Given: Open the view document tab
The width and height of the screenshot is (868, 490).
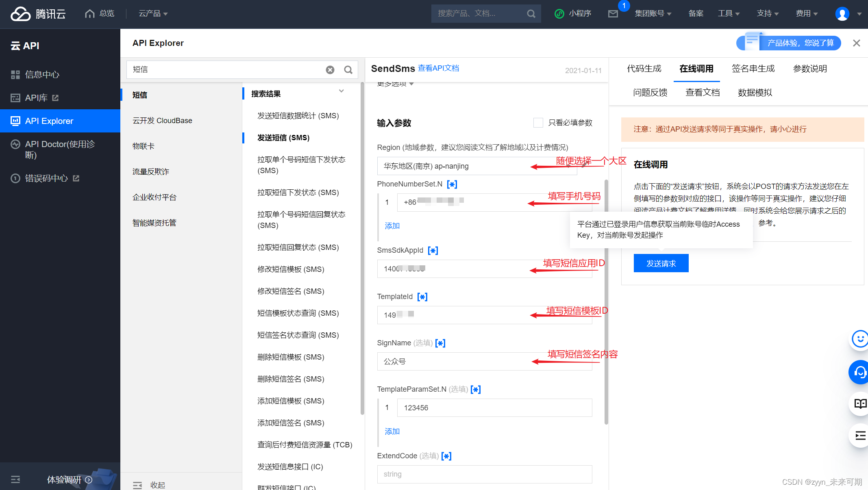Looking at the screenshot, I should (703, 93).
